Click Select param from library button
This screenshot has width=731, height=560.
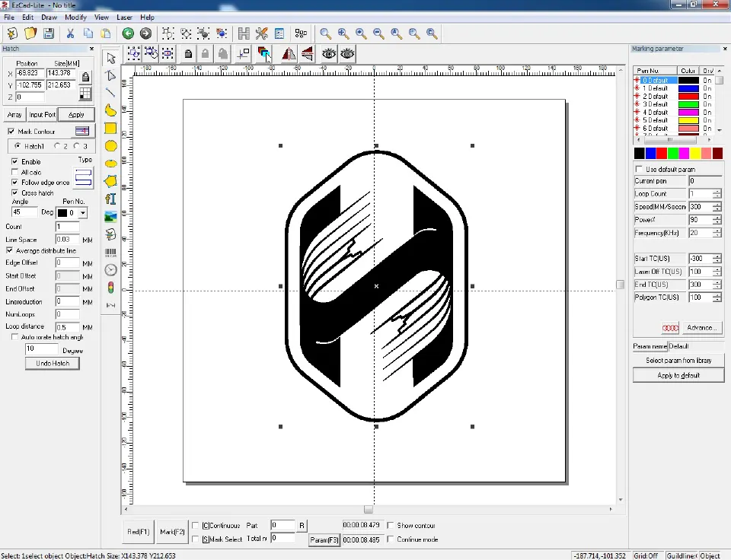(678, 361)
